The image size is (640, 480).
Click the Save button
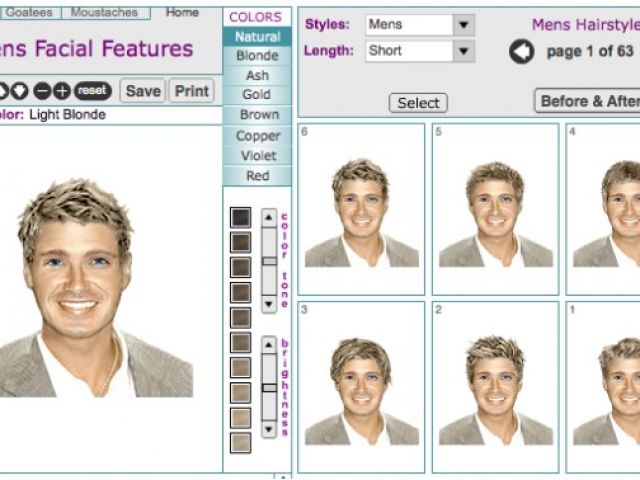[143, 91]
